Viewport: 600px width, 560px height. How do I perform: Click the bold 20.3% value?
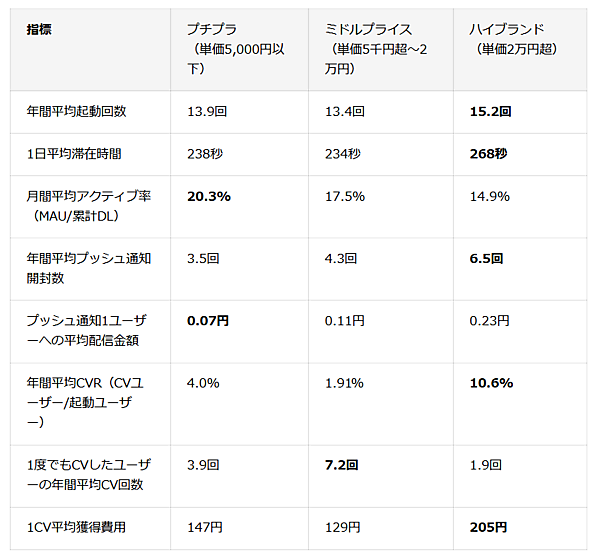[208, 196]
